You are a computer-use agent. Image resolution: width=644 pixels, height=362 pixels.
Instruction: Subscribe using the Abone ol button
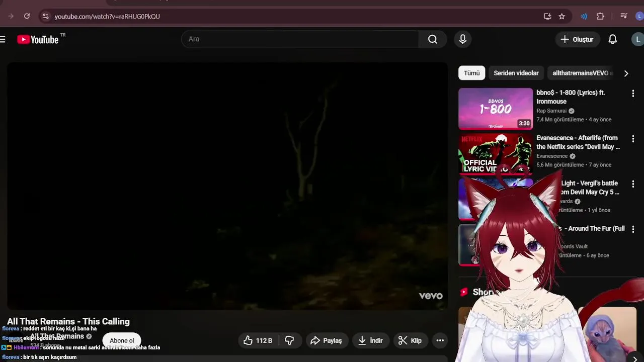pyautogui.click(x=122, y=340)
